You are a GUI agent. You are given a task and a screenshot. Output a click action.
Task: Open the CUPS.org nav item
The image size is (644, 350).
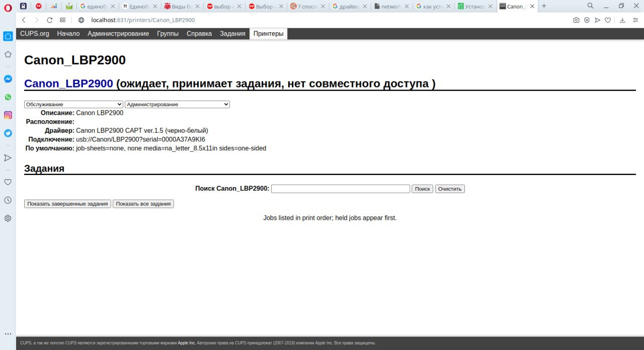tap(35, 34)
